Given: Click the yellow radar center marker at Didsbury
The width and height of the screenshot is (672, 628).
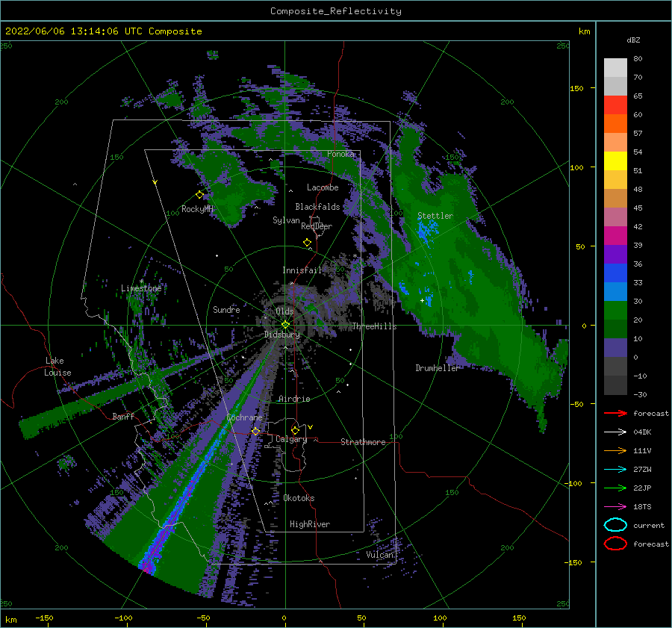Looking at the screenshot, I should (285, 325).
